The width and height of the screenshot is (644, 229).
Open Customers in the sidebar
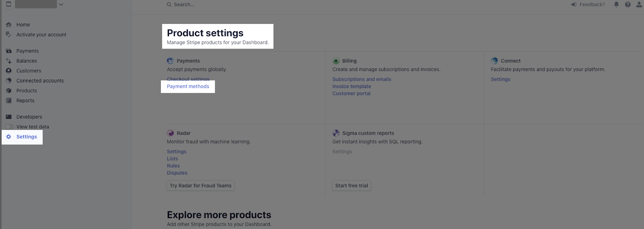tap(29, 71)
